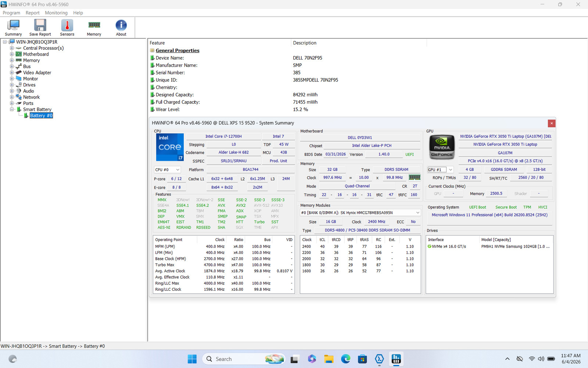Click the Motherboard tree icon
This screenshot has width=588, height=368.
(19, 54)
